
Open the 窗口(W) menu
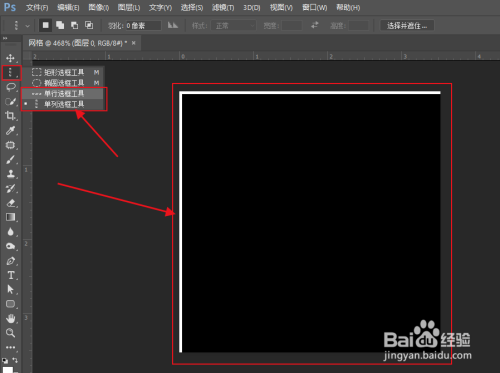pos(315,8)
